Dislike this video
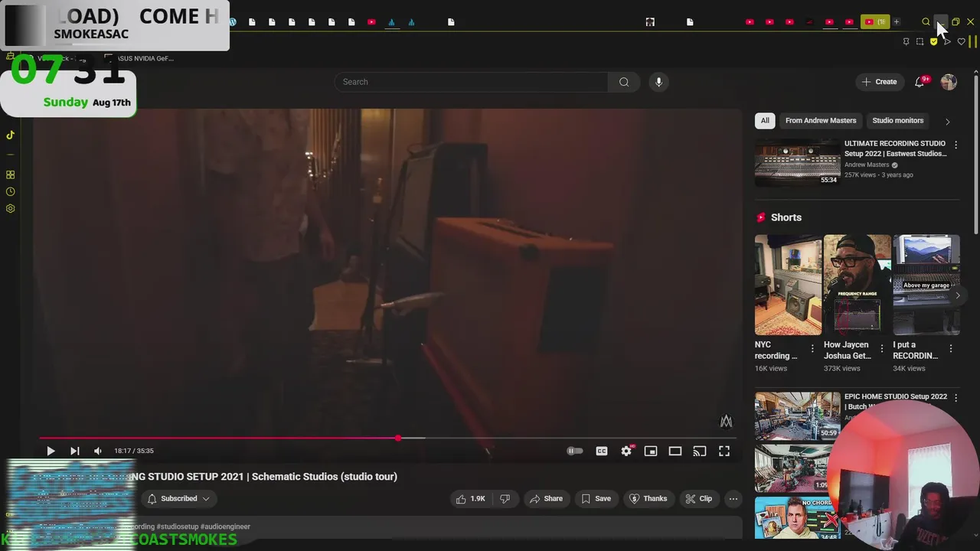 point(505,498)
